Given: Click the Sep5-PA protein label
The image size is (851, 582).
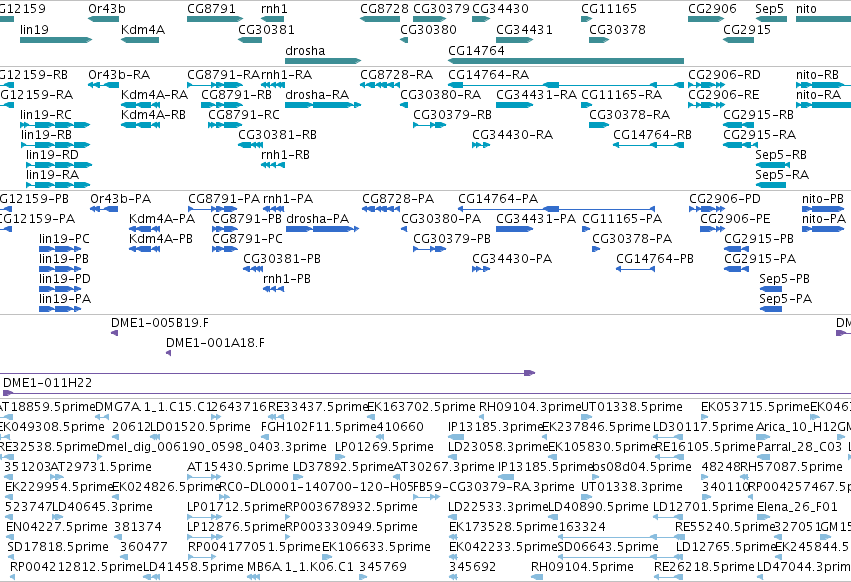Looking at the screenshot, I should coord(785,299).
